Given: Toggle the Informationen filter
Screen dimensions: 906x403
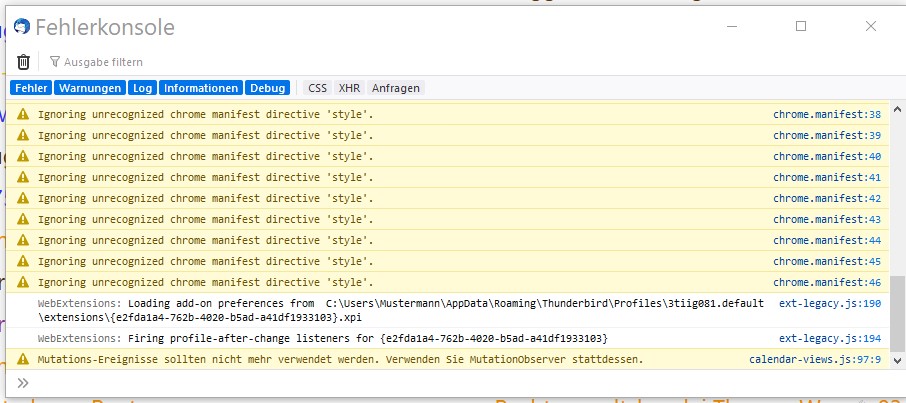Looking at the screenshot, I should point(201,88).
